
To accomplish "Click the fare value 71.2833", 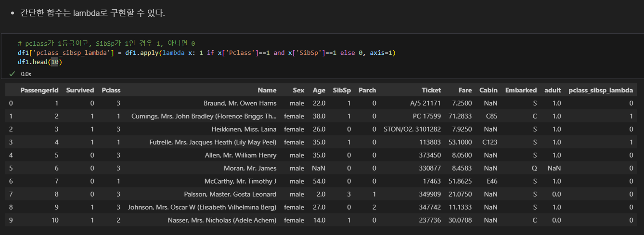I will click(x=459, y=116).
